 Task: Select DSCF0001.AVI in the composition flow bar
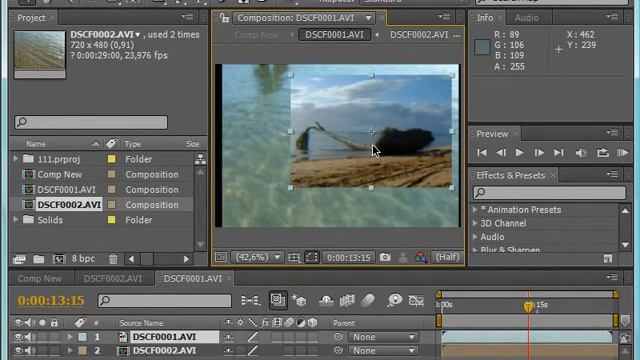pos(335,35)
